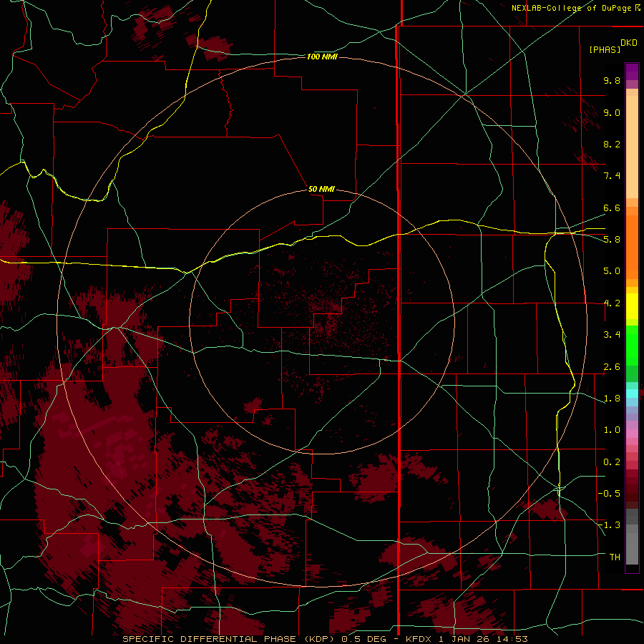Viewport: 644px width, 644px height.
Task: Click the purple top segment of color bar
Action: pyautogui.click(x=632, y=72)
